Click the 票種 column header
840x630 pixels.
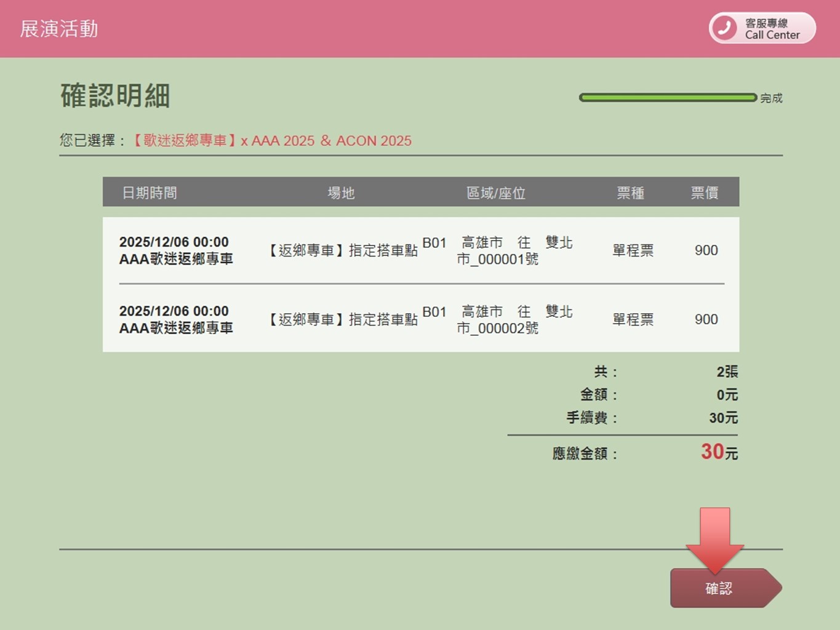[631, 193]
